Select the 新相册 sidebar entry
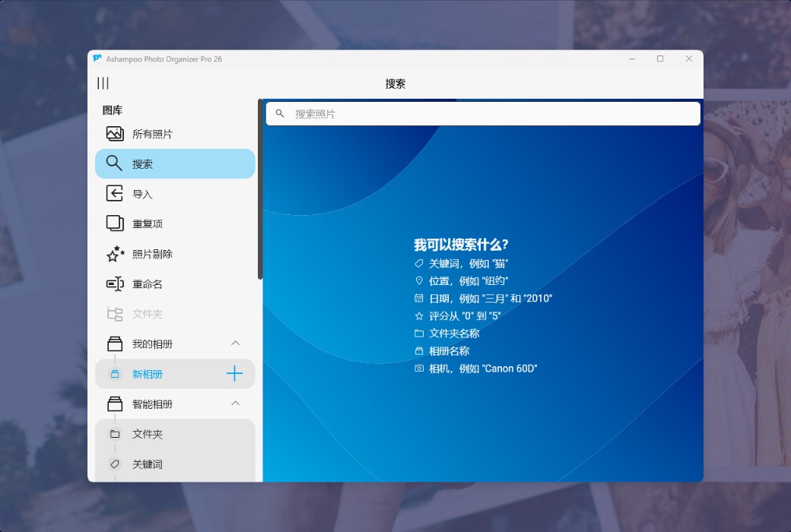This screenshot has width=791, height=532. pyautogui.click(x=152, y=374)
